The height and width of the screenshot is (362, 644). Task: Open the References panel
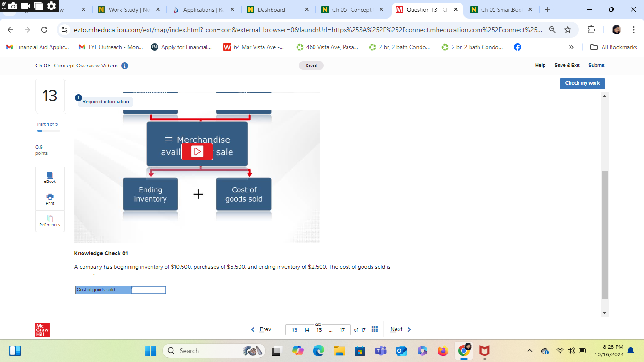[x=50, y=221]
